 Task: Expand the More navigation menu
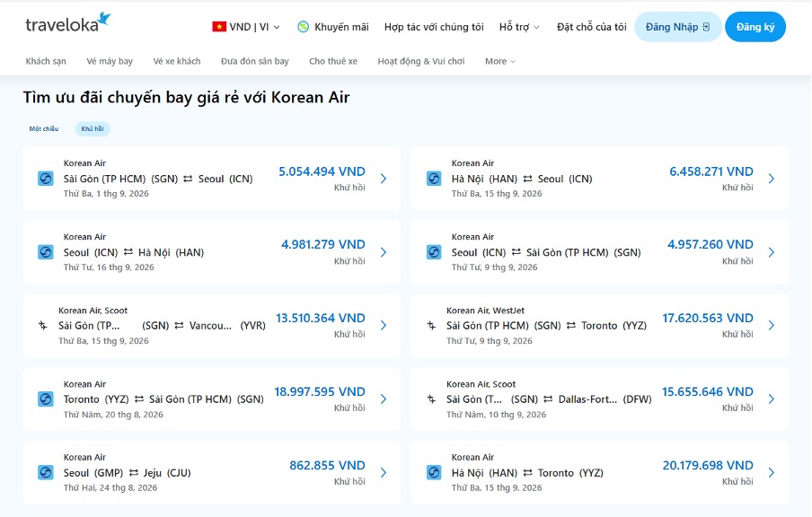pos(500,61)
